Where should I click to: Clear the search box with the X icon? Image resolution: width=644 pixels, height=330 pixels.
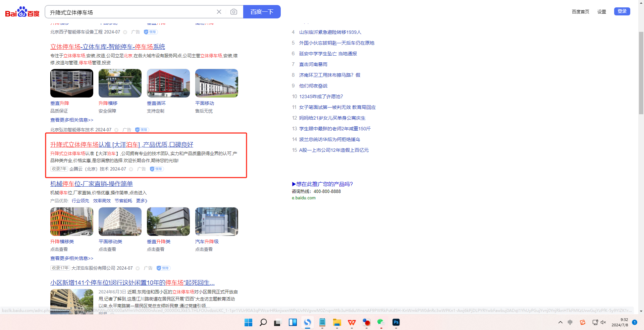point(219,12)
